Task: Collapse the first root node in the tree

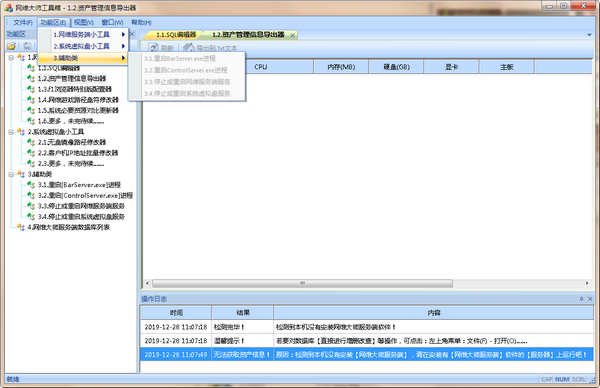Action: (x=11, y=57)
